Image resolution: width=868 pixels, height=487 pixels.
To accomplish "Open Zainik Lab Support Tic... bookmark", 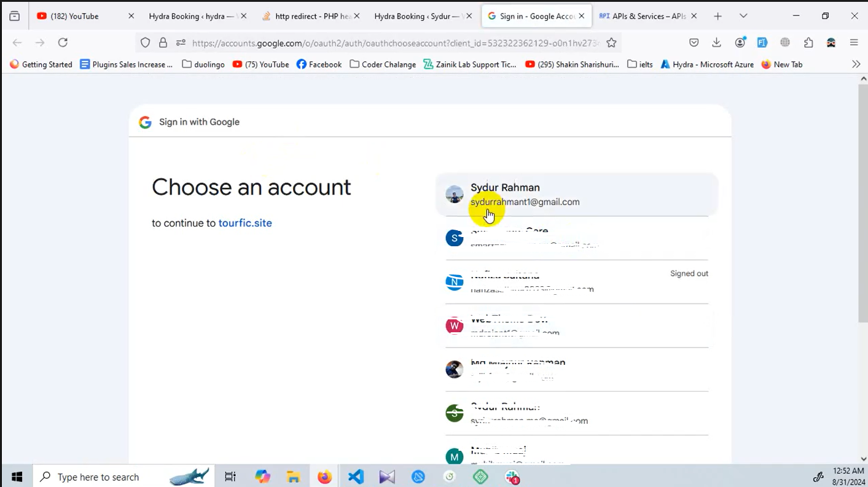I will tap(470, 64).
